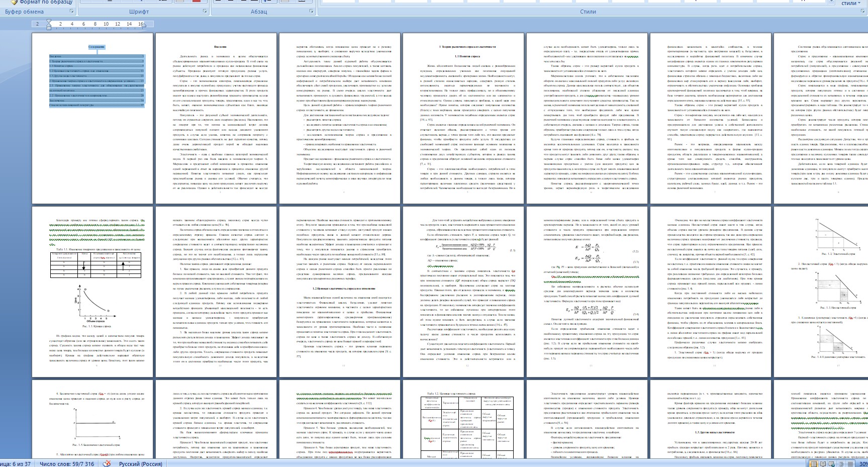868x467 pixels.
Task: Click the first-line indent marker on the ruler
Action: pyautogui.click(x=49, y=21)
